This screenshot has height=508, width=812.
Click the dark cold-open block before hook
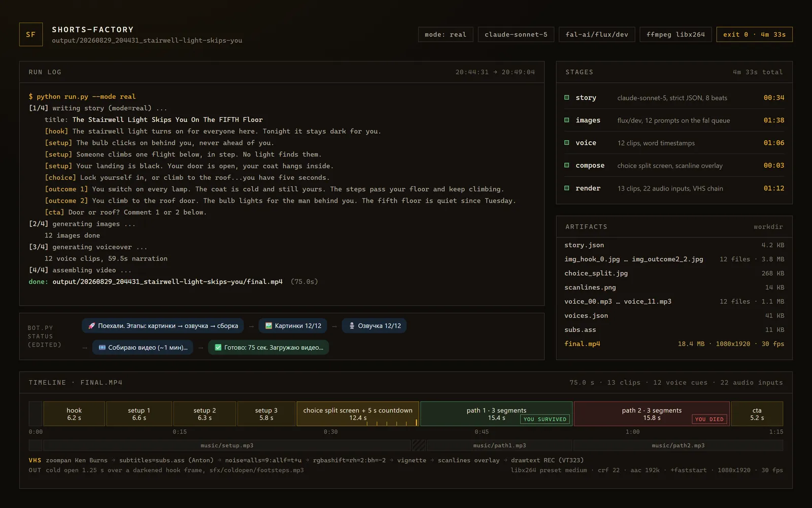tap(36, 414)
